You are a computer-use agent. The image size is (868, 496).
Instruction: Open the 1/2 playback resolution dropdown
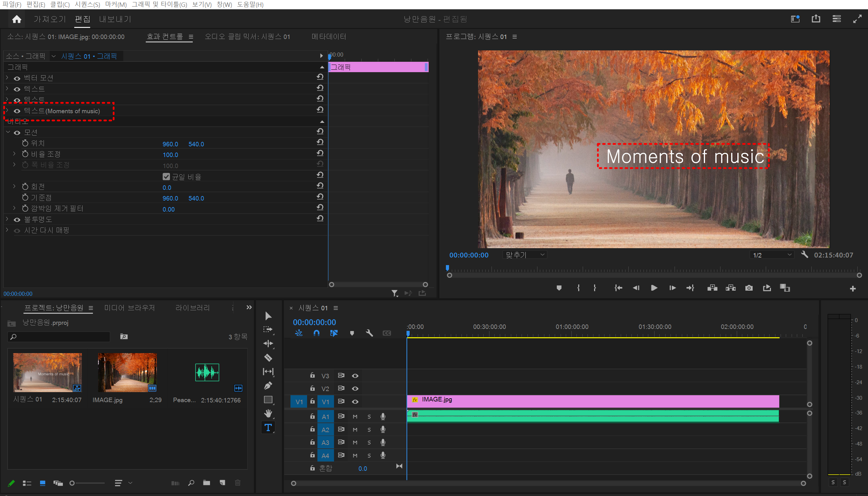click(772, 255)
